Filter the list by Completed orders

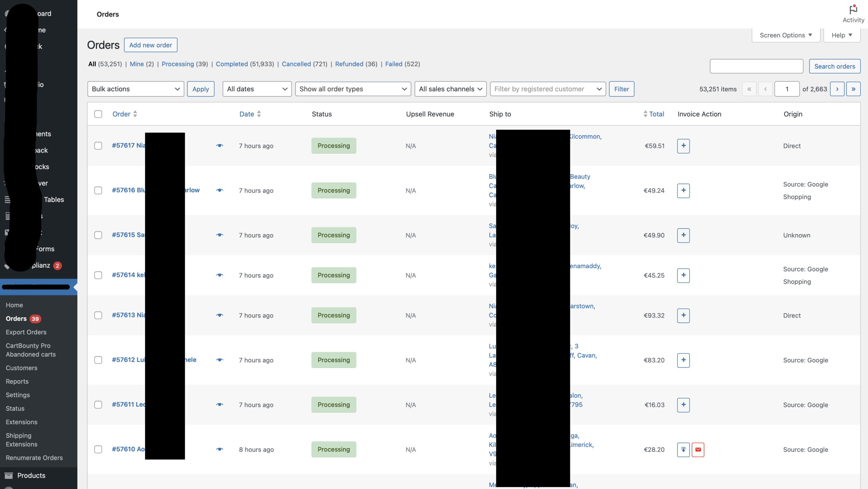[232, 64]
